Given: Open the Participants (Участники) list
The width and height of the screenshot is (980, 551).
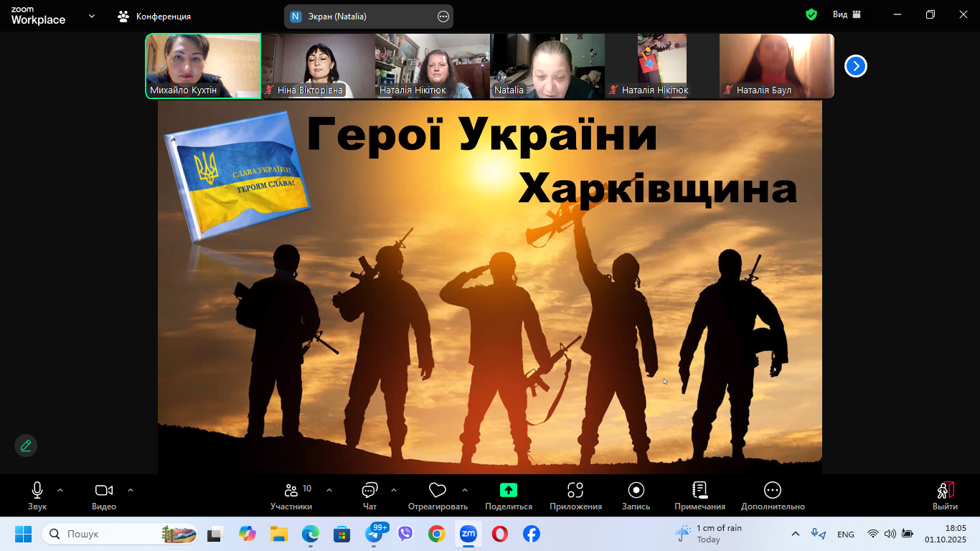Looking at the screenshot, I should 291,491.
